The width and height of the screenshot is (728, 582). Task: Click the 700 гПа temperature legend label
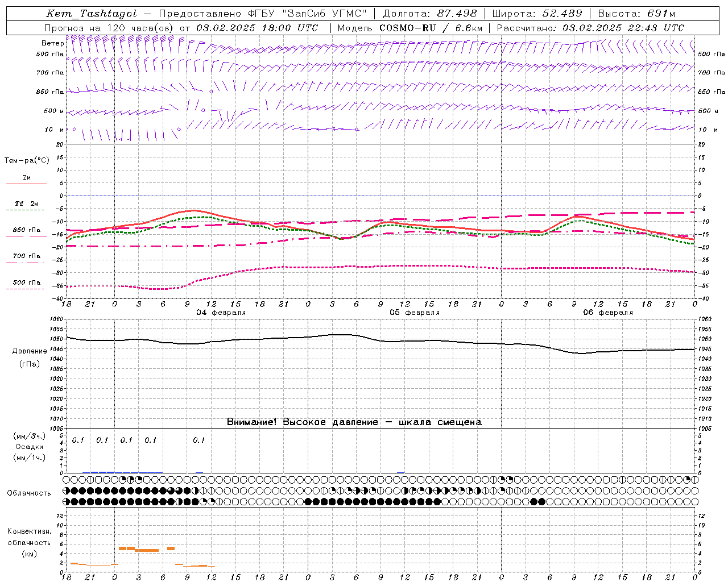(27, 256)
